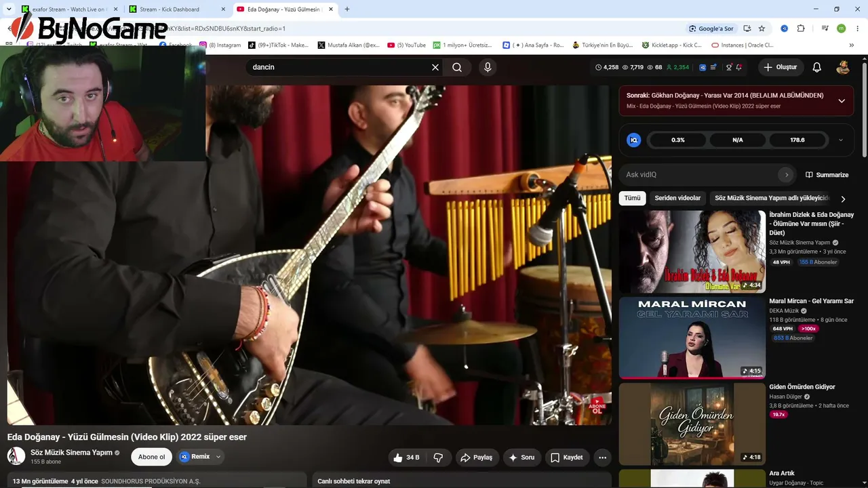The image size is (868, 488).
Task: Open Chrome tab search dropdown arrow
Action: coord(8,9)
